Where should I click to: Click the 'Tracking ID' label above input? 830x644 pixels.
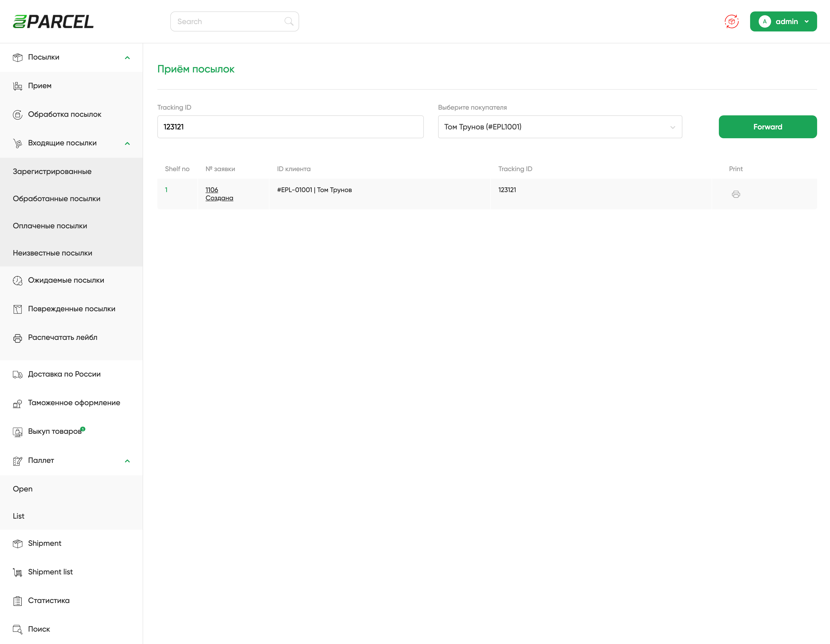click(x=174, y=107)
